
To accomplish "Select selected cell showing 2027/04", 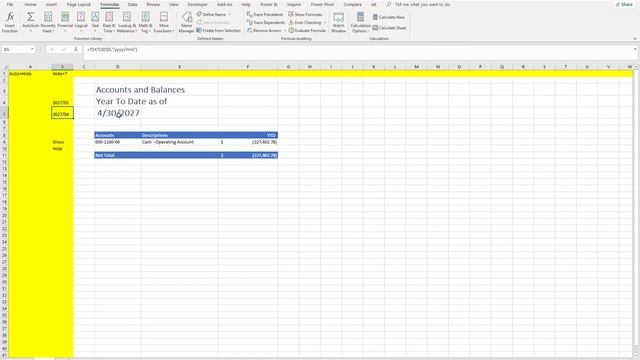I will coord(62,113).
